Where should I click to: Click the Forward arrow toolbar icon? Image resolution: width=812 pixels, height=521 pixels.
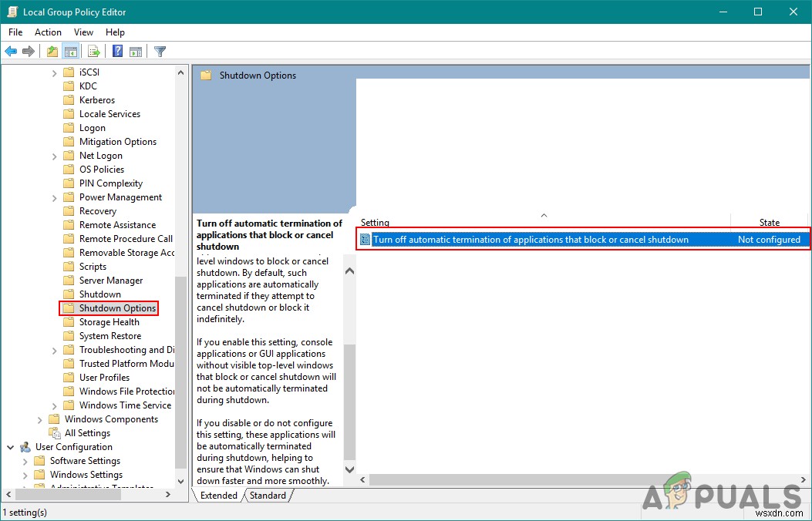29,51
